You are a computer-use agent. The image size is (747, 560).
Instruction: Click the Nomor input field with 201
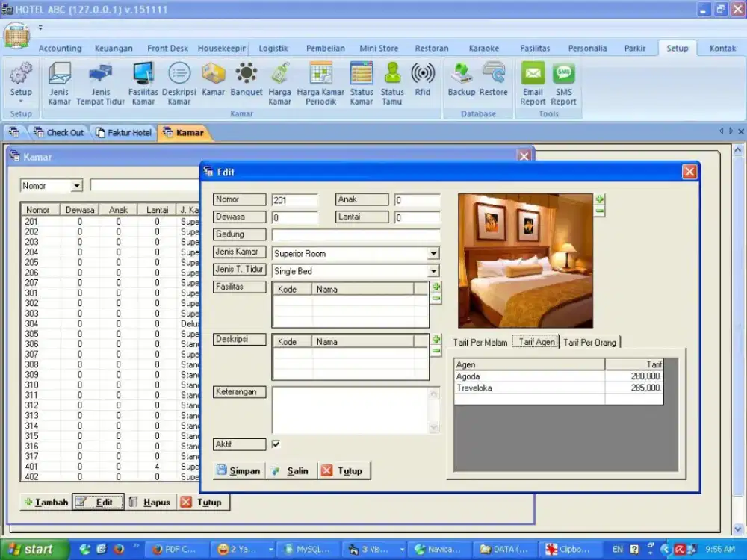(294, 200)
